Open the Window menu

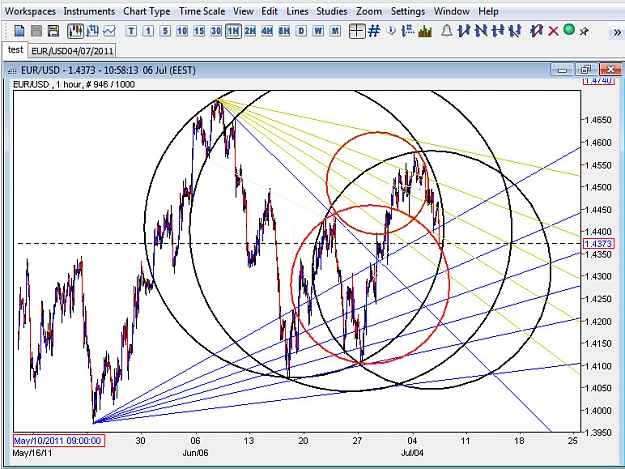point(452,11)
